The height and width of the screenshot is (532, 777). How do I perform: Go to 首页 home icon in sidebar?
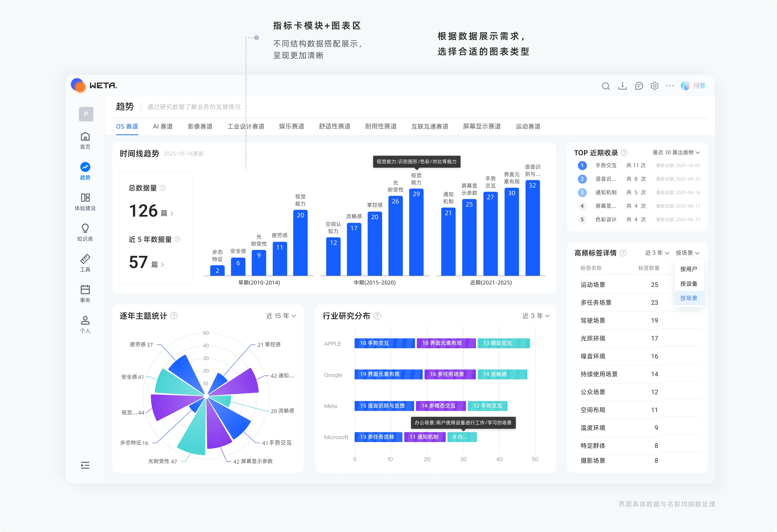pos(85,136)
